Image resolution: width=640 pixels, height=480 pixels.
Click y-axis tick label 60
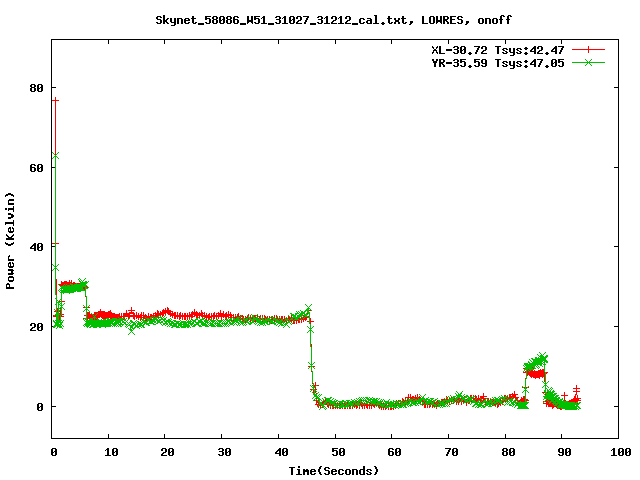point(36,168)
